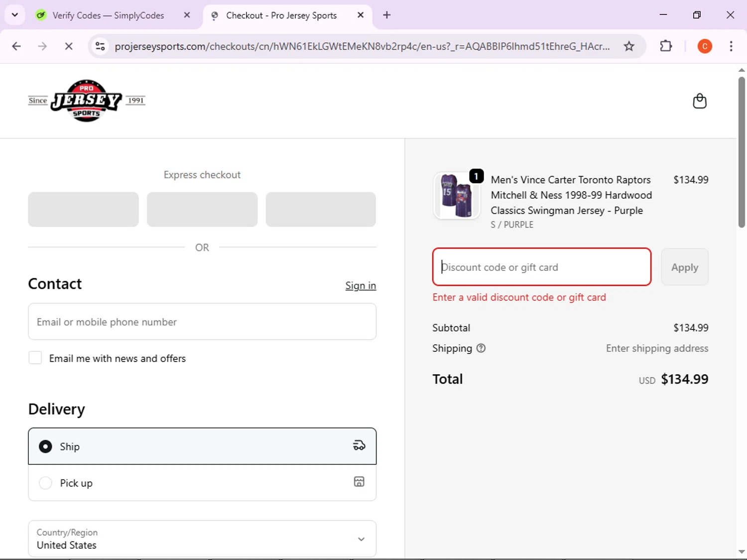Open the shopping bag cart icon

[x=700, y=101]
